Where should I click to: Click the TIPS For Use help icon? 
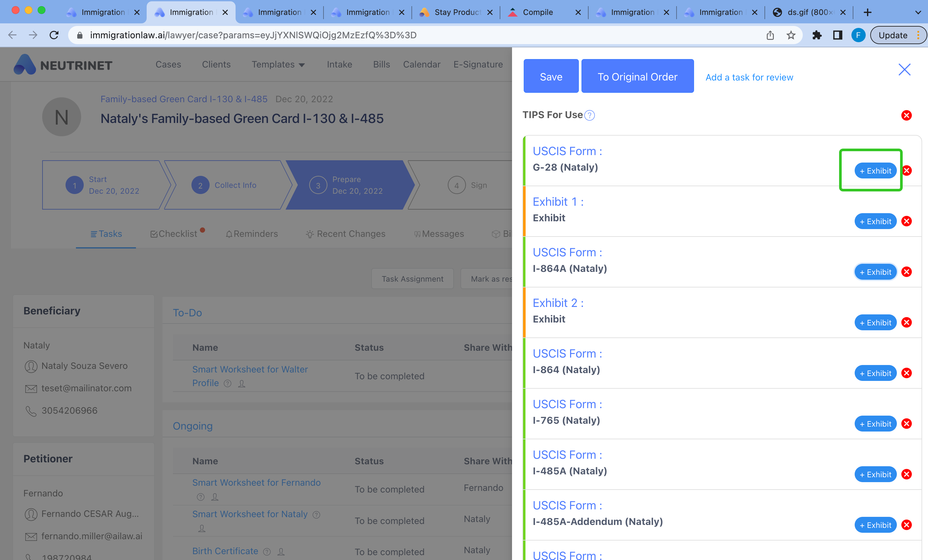coord(590,115)
